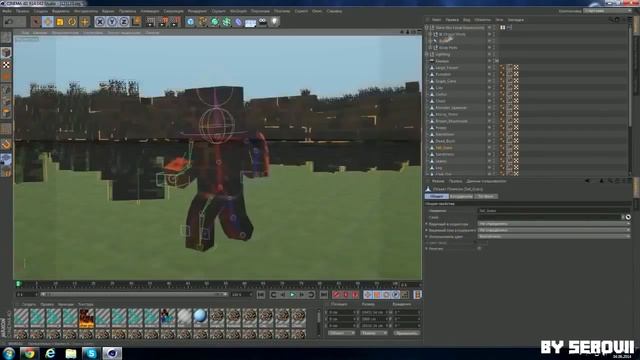Select the Tall_Grass object in list

pyautogui.click(x=444, y=148)
